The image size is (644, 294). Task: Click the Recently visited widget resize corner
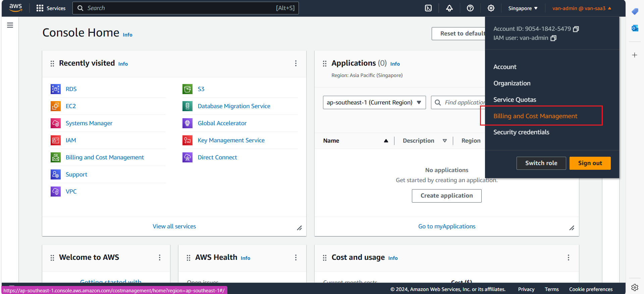coord(300,228)
